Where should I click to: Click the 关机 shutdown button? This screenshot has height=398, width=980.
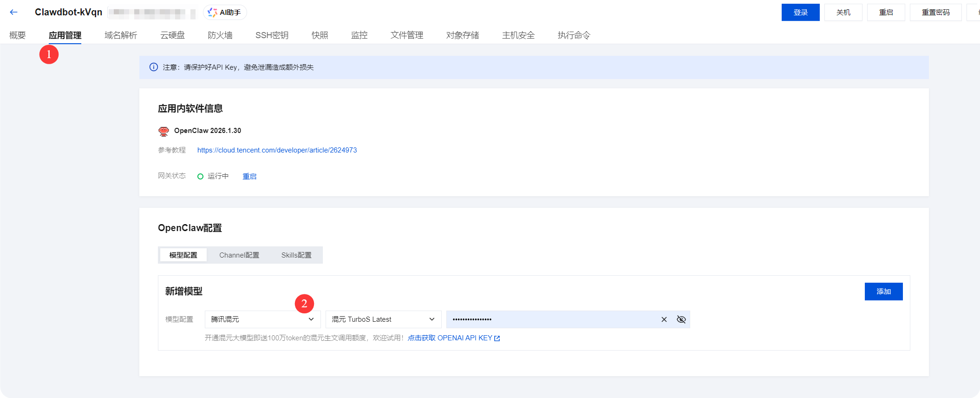point(843,13)
